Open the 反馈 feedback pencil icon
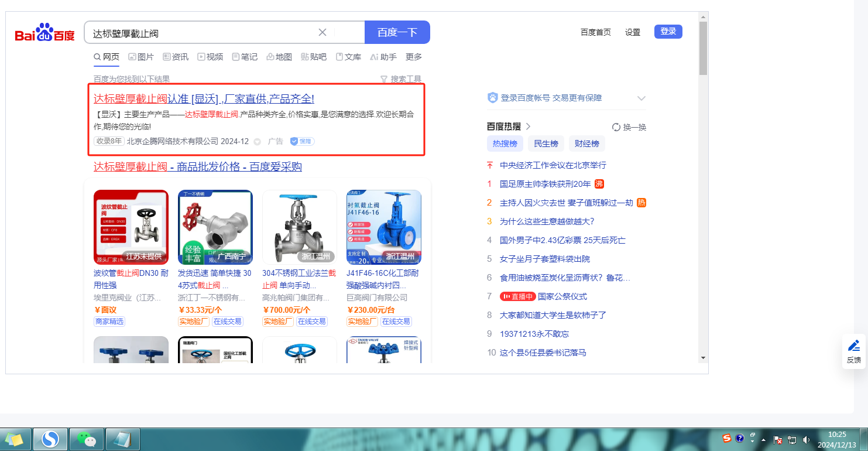The height and width of the screenshot is (451, 868). [x=854, y=346]
